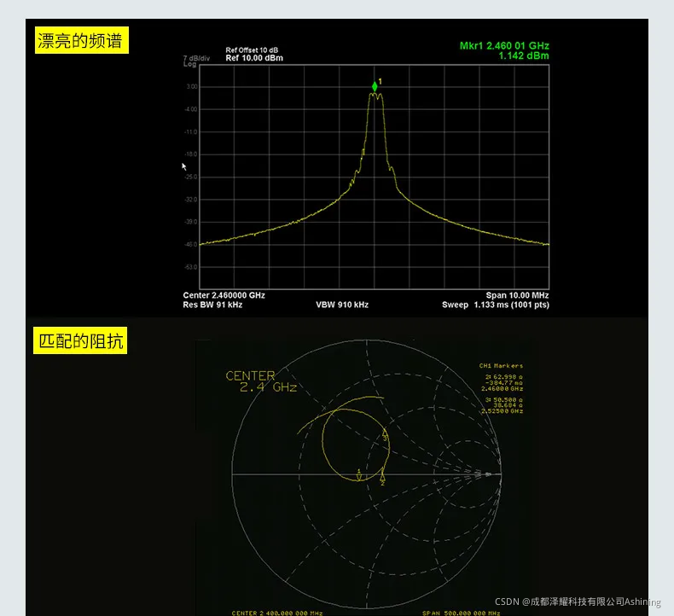The height and width of the screenshot is (616, 674).
Task: Click marker 3 "50.500 Ω" readout
Action: 503,400
